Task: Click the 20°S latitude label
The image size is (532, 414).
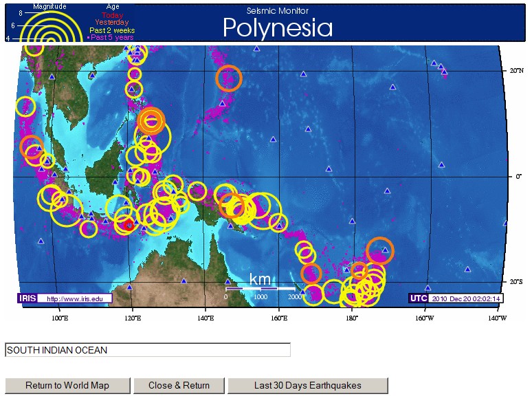Action: [x=516, y=282]
